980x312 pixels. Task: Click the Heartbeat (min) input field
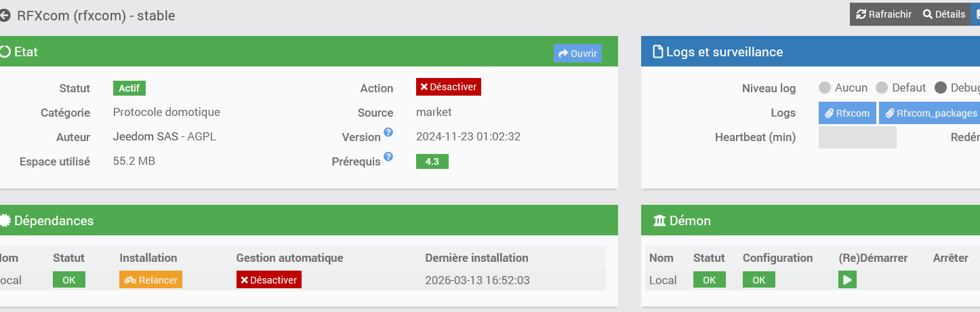pos(857,137)
